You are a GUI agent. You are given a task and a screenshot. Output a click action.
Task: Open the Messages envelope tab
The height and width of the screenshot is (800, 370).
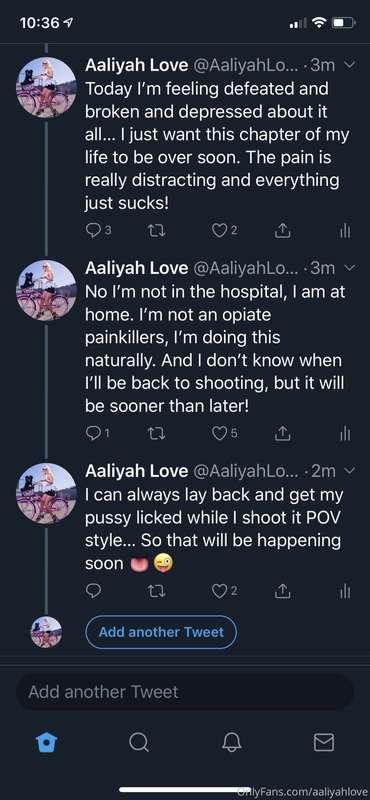click(324, 742)
